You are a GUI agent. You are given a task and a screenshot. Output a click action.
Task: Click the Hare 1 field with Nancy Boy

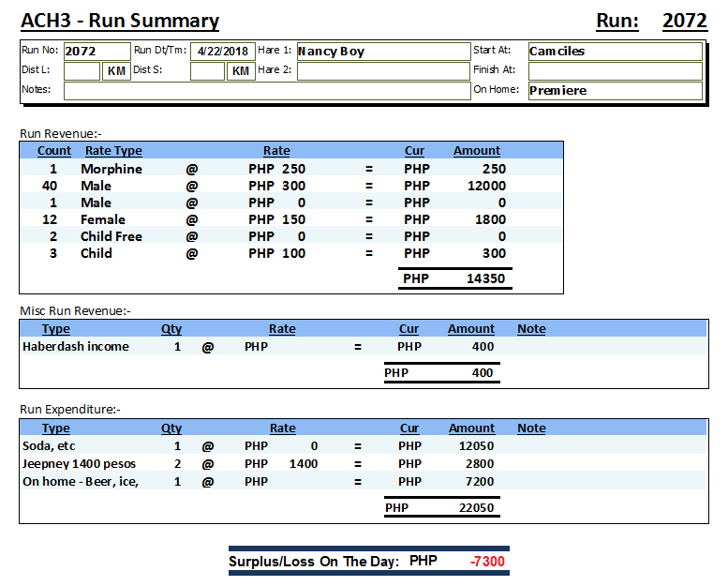point(382,52)
